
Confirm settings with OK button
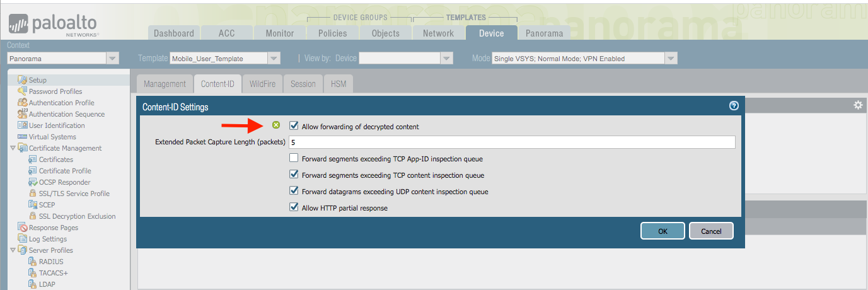coord(663,231)
